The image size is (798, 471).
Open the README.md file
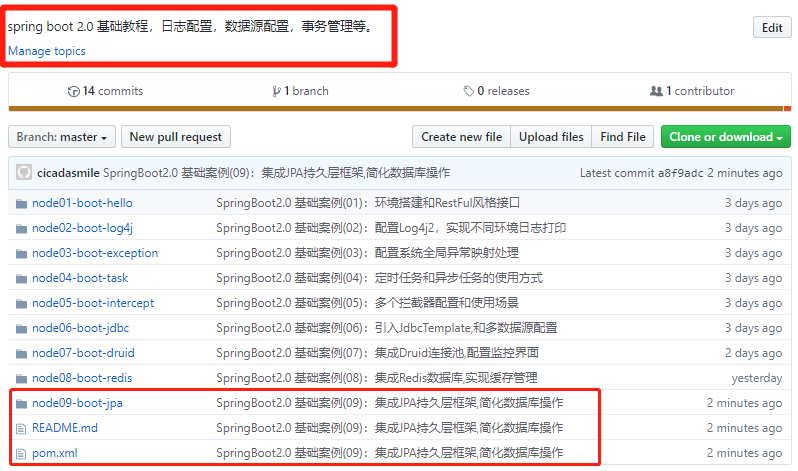point(65,428)
